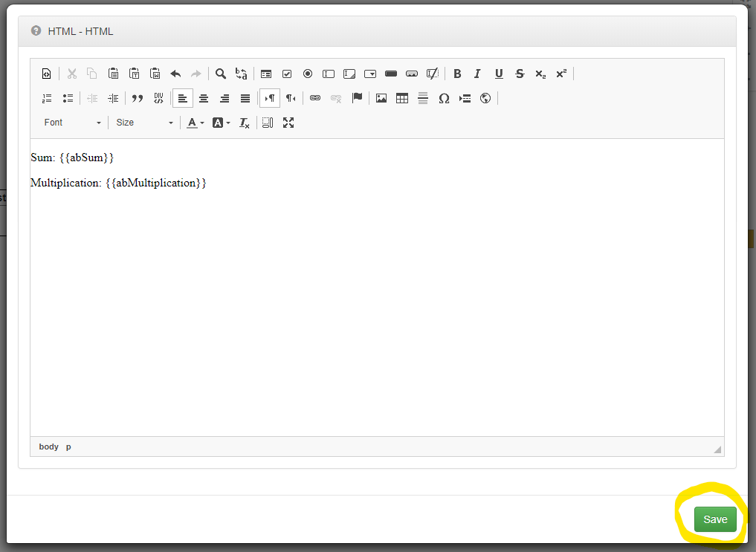Viewport: 756px width, 552px height.
Task: Justify the text alignment
Action: point(245,98)
